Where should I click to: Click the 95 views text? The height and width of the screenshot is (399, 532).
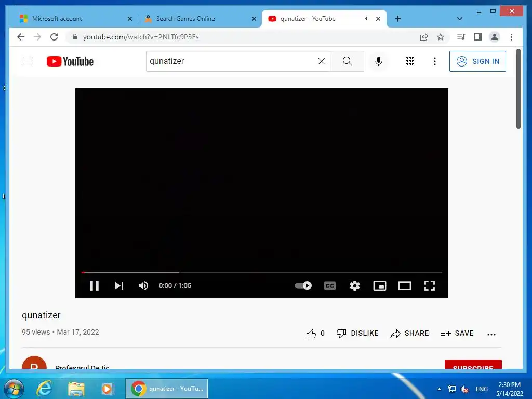point(36,332)
